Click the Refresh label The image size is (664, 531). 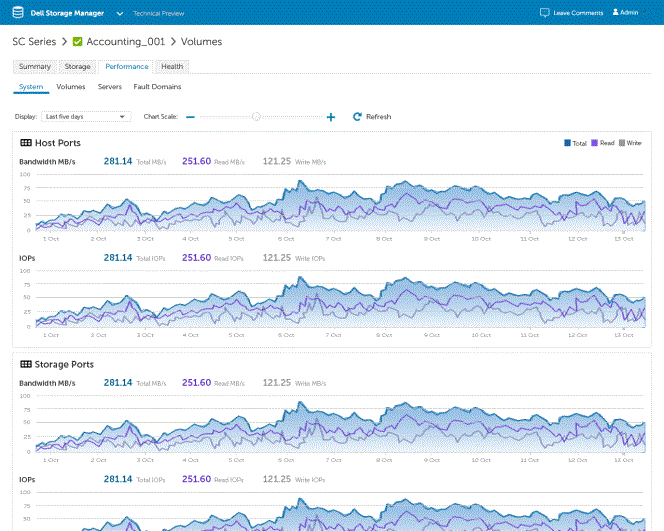[379, 117]
